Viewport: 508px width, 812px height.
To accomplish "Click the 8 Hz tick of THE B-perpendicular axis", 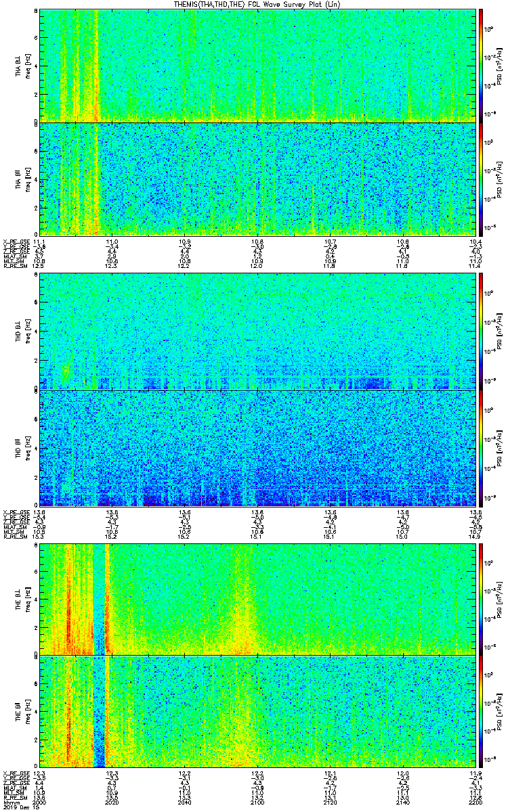I will tap(36, 545).
